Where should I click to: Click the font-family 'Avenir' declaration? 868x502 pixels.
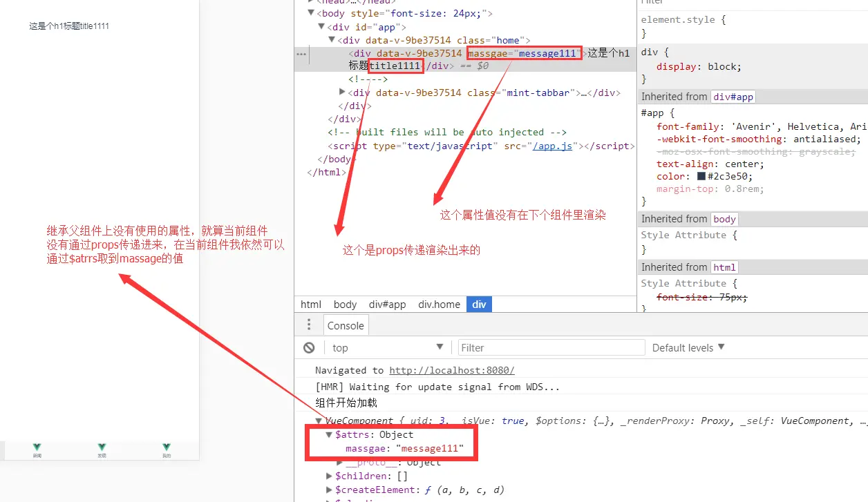pos(762,126)
